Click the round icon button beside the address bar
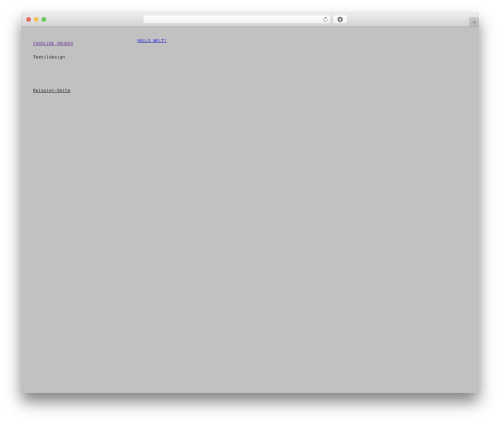The width and height of the screenshot is (500, 423). 340,19
